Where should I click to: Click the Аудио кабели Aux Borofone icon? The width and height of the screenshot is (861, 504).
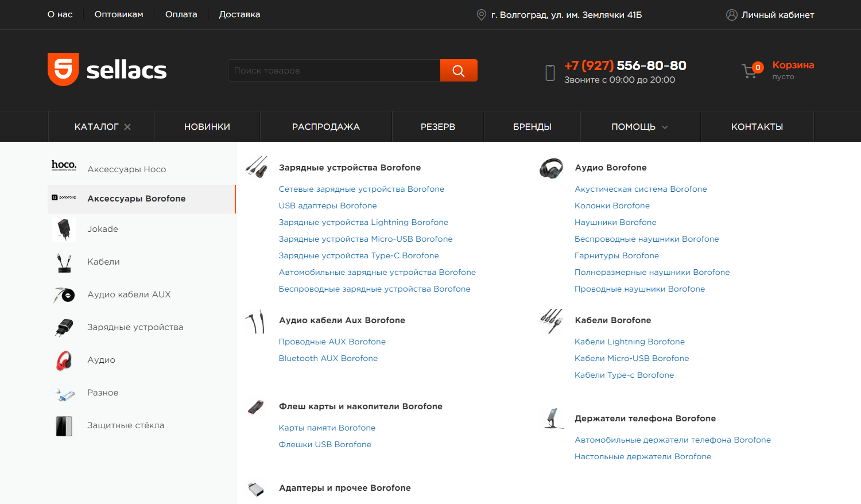[x=255, y=321]
